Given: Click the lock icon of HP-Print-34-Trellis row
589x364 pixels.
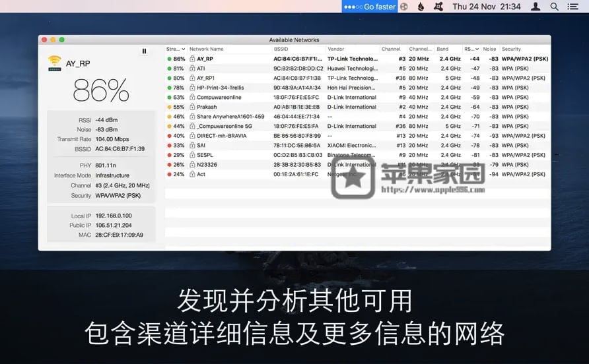Looking at the screenshot, I should 192,88.
